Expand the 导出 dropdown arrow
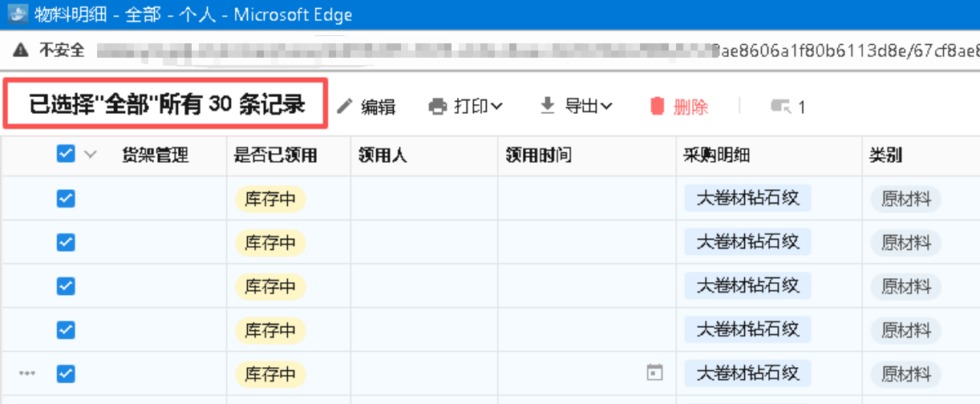This screenshot has height=404, width=980. (606, 106)
